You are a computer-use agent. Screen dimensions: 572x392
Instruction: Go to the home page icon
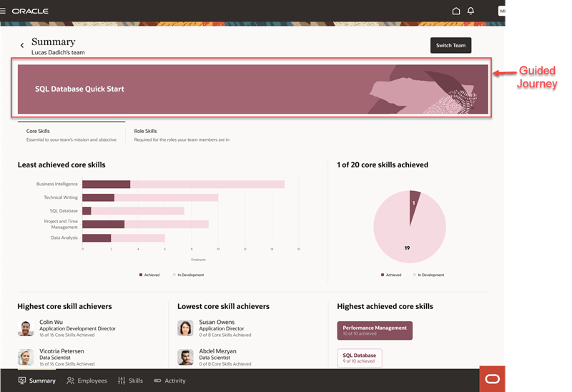[x=455, y=11]
